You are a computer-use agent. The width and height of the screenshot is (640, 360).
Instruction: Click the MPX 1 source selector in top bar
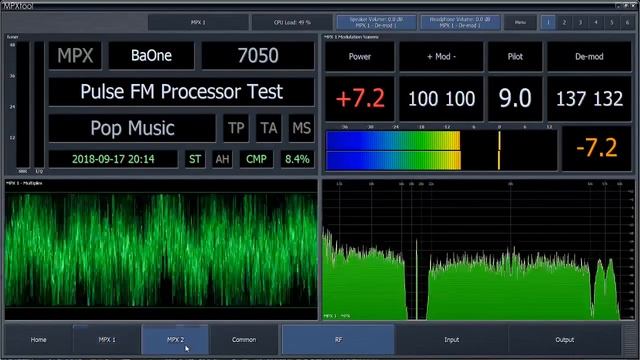tap(198, 22)
